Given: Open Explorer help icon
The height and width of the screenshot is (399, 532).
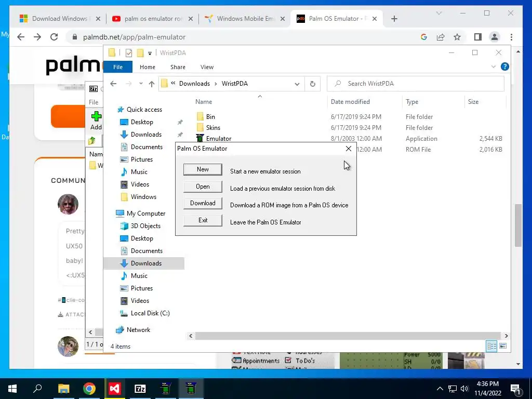Looking at the screenshot, I should (x=504, y=67).
